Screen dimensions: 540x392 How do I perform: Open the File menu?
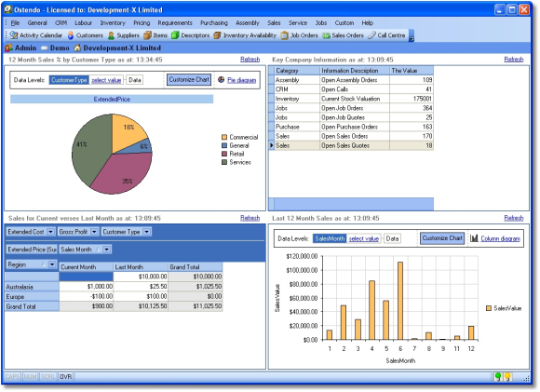pos(15,23)
